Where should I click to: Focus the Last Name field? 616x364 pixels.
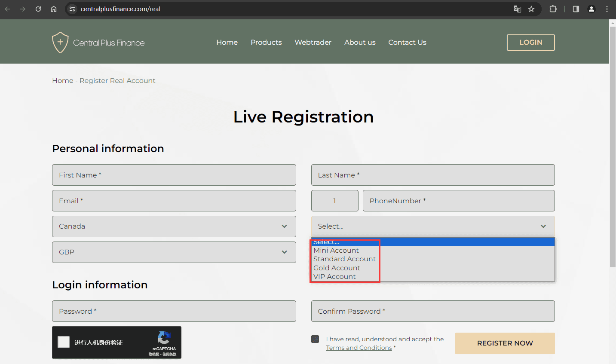pyautogui.click(x=433, y=175)
